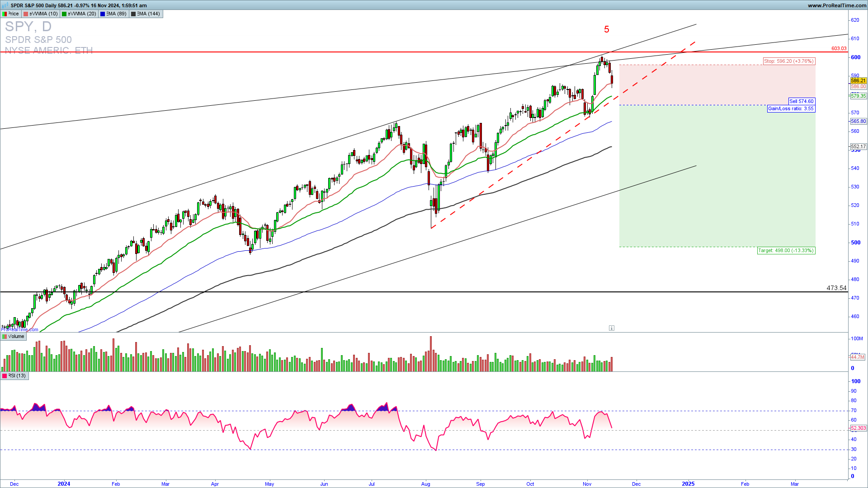Select the Target: 498.00 label
The width and height of the screenshot is (868, 488).
(x=786, y=250)
